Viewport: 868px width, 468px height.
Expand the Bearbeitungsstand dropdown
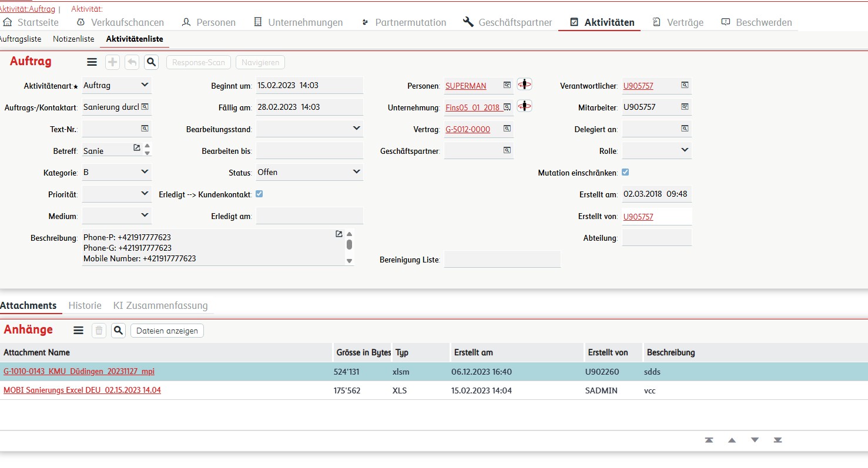(356, 128)
